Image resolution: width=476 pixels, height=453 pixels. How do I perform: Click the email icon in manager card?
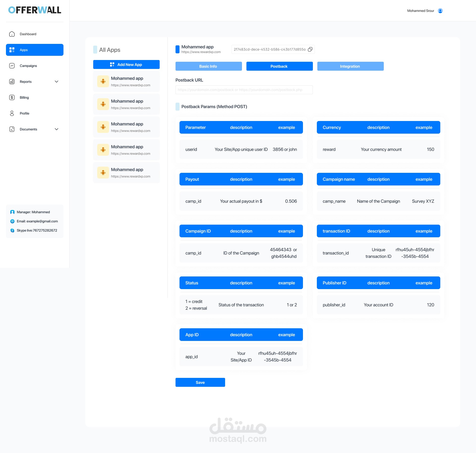click(12, 221)
